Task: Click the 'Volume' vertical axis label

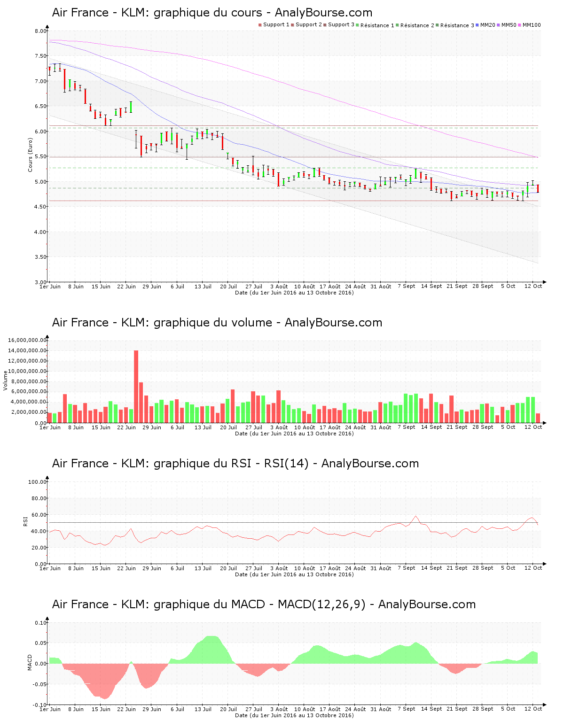Action: pyautogui.click(x=6, y=380)
